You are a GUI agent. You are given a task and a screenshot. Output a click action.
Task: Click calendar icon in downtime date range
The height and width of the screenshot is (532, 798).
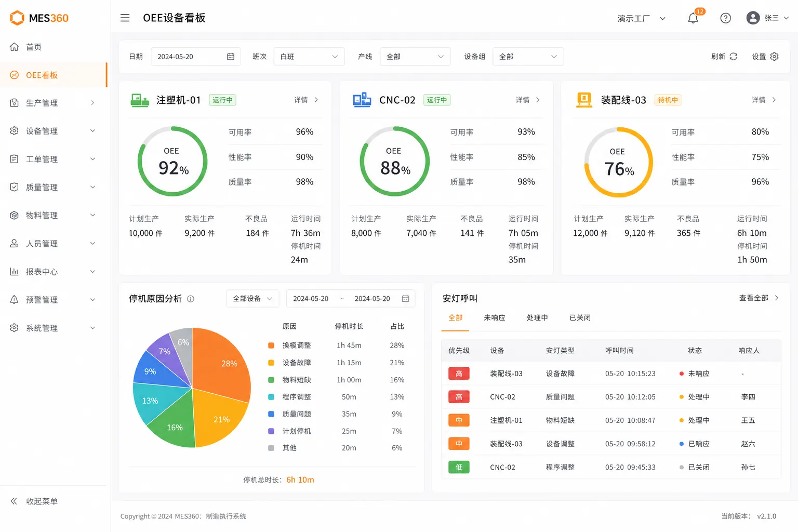(406, 299)
